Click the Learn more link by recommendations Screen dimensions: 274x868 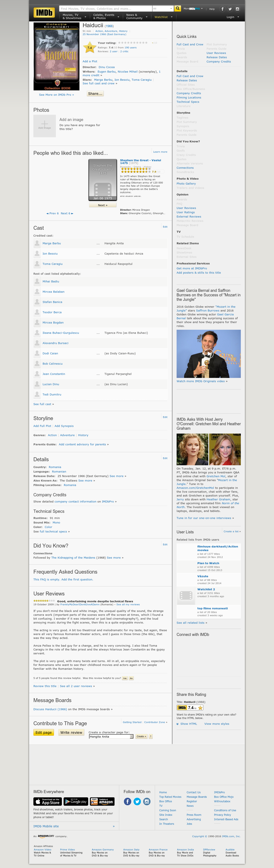pyautogui.click(x=160, y=152)
